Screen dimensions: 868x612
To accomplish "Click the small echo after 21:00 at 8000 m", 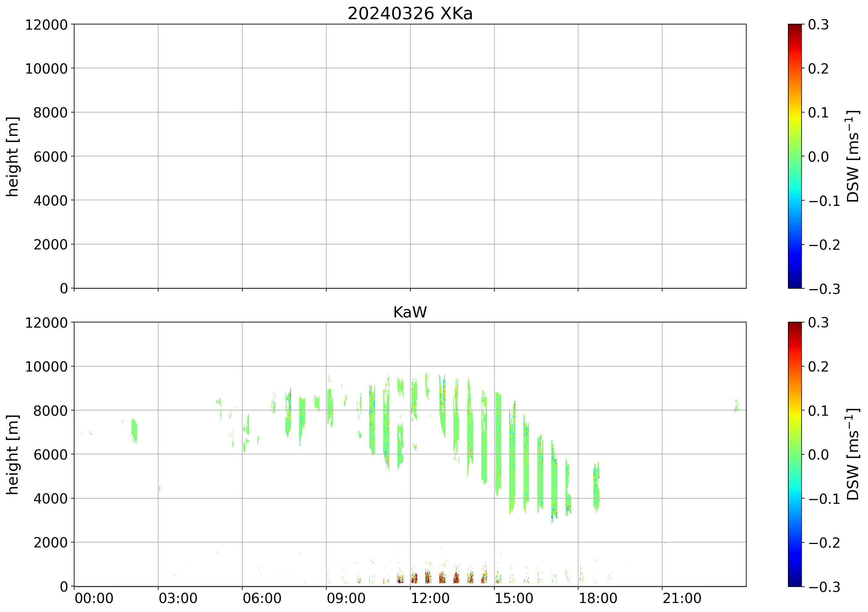I will point(736,407).
